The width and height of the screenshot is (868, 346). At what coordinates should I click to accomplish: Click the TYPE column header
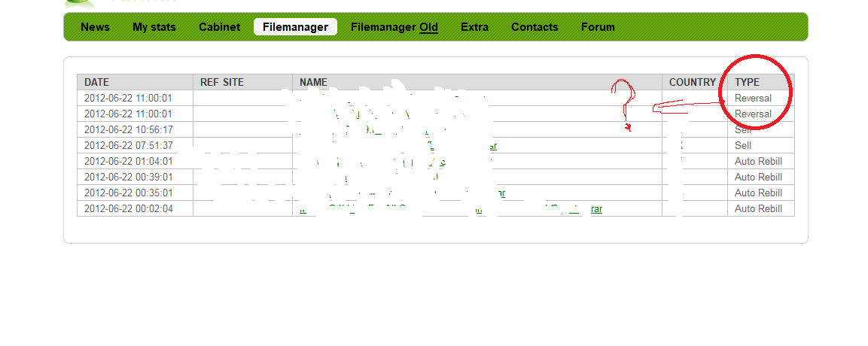[x=747, y=82]
